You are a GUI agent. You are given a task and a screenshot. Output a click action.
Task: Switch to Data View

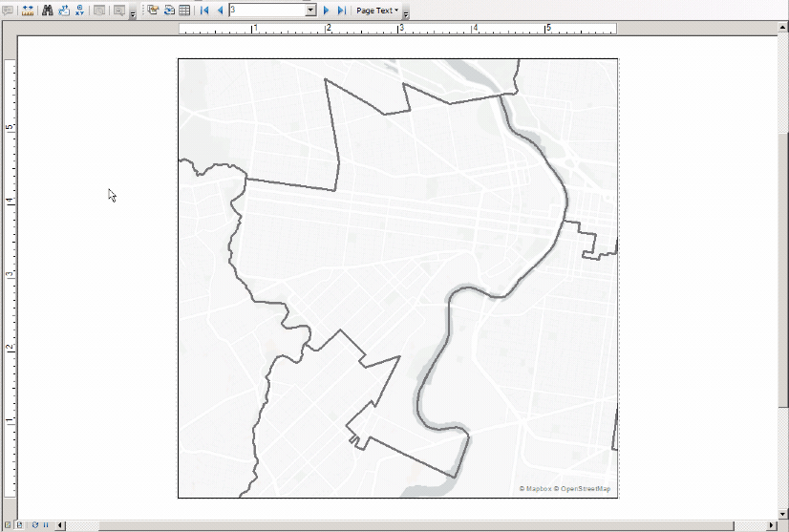pos(9,525)
